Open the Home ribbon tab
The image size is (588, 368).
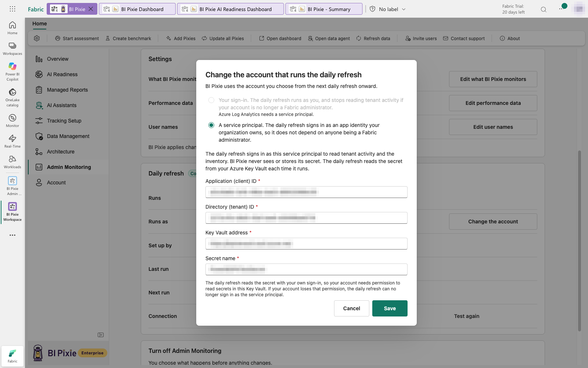40,24
